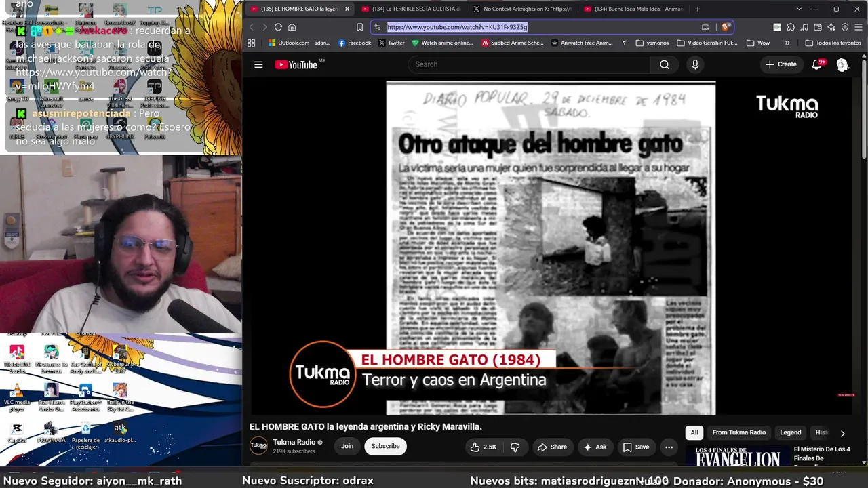868x488 pixels.
Task: Launch Cyberpunk 2077 from the desktop
Action: (x=120, y=360)
